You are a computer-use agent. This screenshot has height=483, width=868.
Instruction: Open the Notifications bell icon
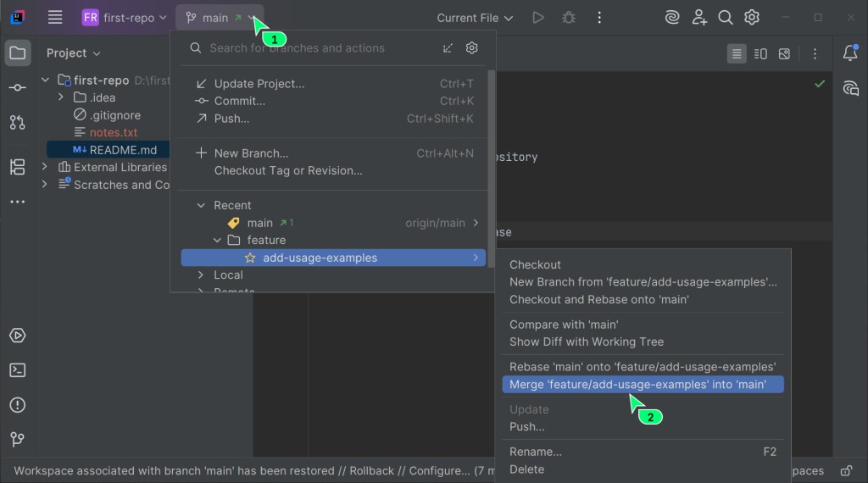coord(850,53)
